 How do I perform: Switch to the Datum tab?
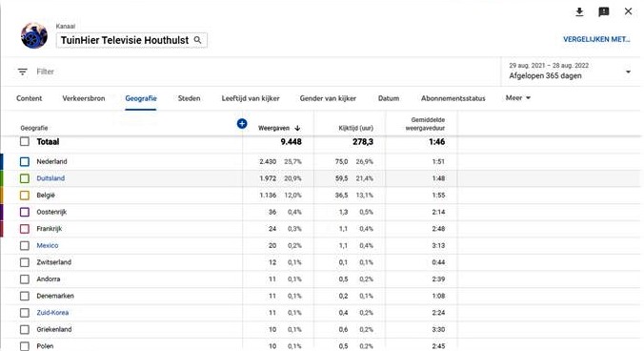tap(389, 98)
